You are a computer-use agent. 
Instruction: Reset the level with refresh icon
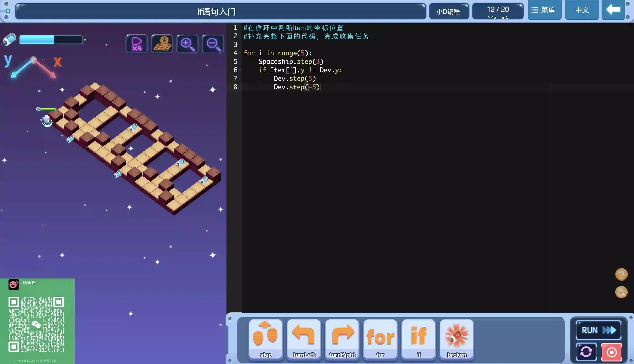point(586,352)
